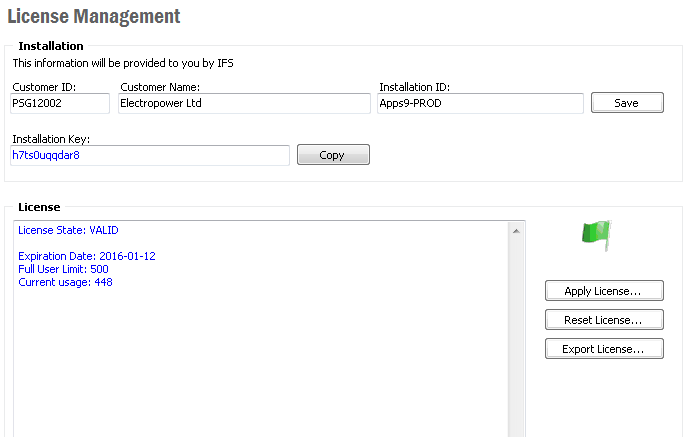Click the License group header label
Screen dimensions: 690x437
pyautogui.click(x=39, y=207)
